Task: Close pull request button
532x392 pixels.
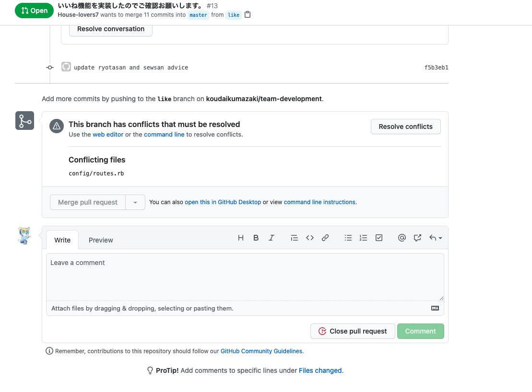Action: click(x=353, y=331)
